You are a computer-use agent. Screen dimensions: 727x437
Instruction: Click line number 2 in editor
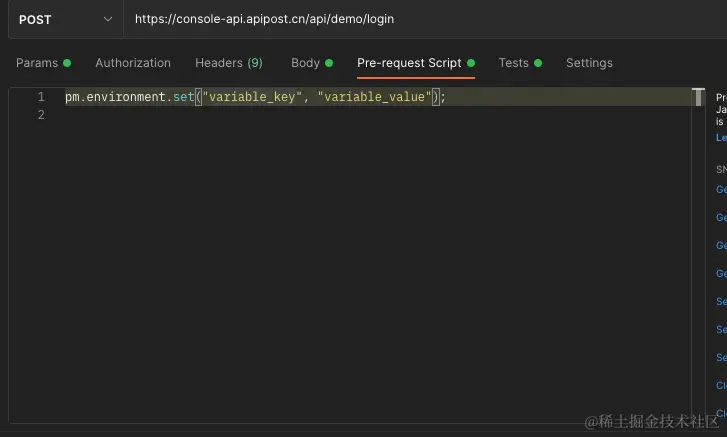pos(41,115)
